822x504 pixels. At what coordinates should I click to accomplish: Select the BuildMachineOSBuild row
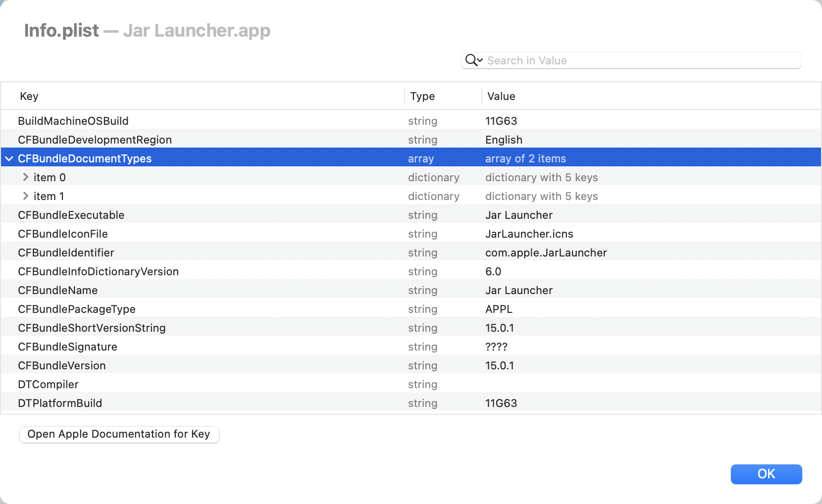73,121
